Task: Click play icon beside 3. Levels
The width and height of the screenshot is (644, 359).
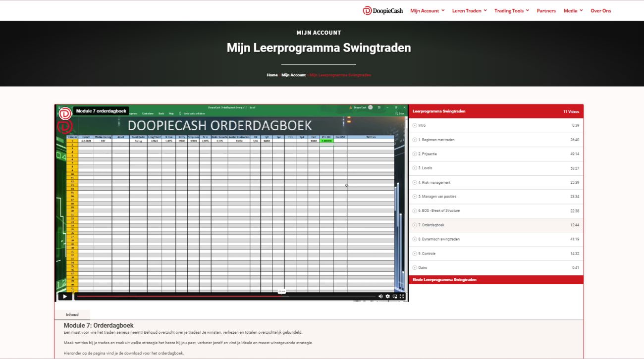Action: tap(415, 168)
